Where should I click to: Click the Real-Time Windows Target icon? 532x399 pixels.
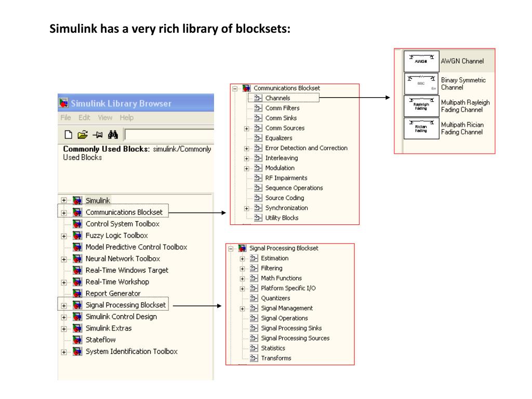[77, 270]
